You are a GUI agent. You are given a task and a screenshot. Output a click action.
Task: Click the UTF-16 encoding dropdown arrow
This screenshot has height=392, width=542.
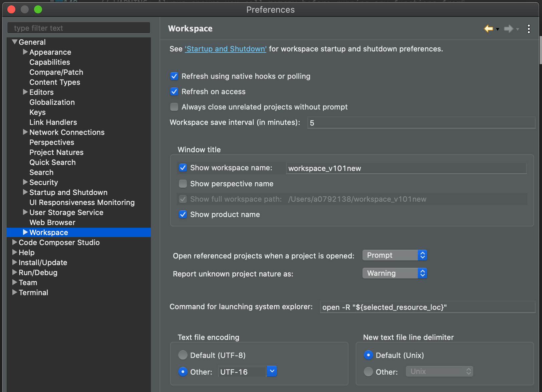click(x=272, y=371)
